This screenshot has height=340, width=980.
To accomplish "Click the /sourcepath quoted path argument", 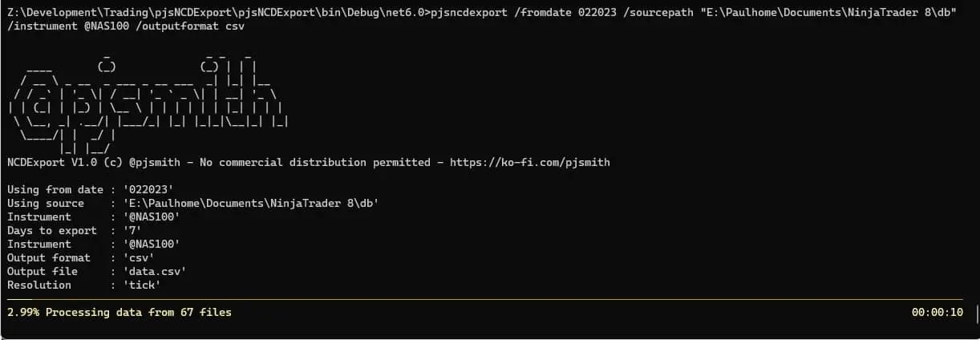I will tap(789, 13).
